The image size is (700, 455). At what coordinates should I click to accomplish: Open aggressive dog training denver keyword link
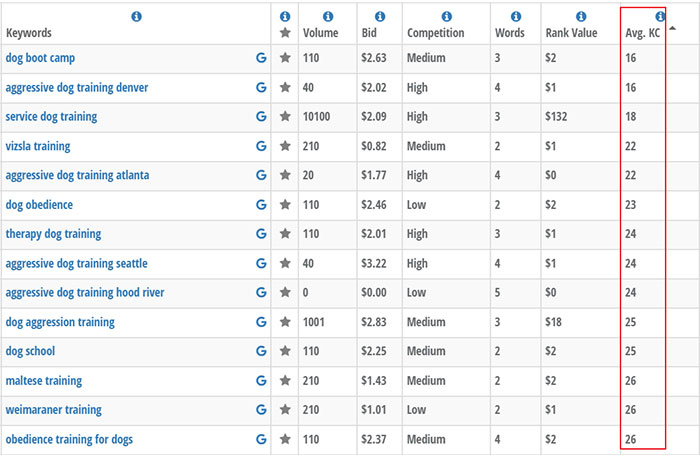[x=77, y=88]
